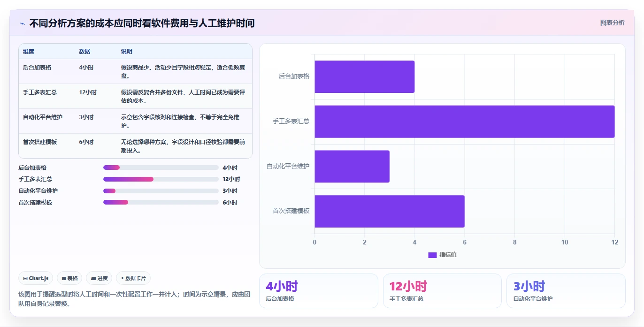Click the 4小时 cell in the table
Viewport: 644px width, 327px height.
coord(86,68)
